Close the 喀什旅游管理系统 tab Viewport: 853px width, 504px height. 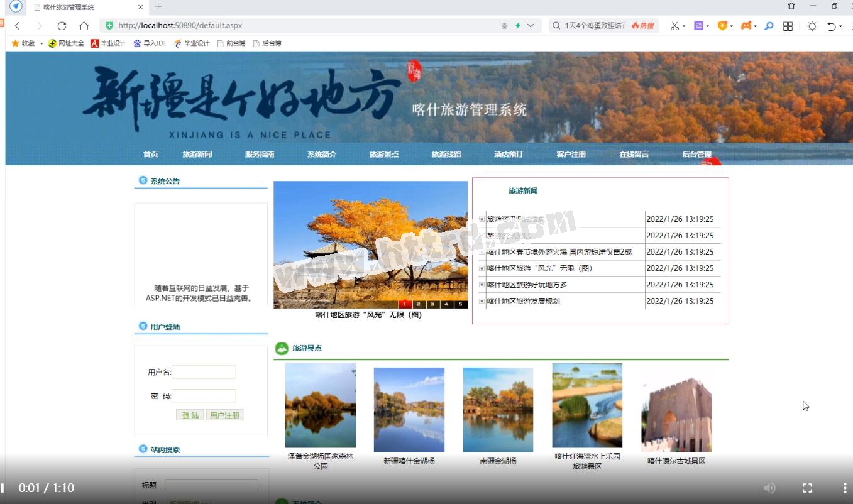click(x=140, y=7)
